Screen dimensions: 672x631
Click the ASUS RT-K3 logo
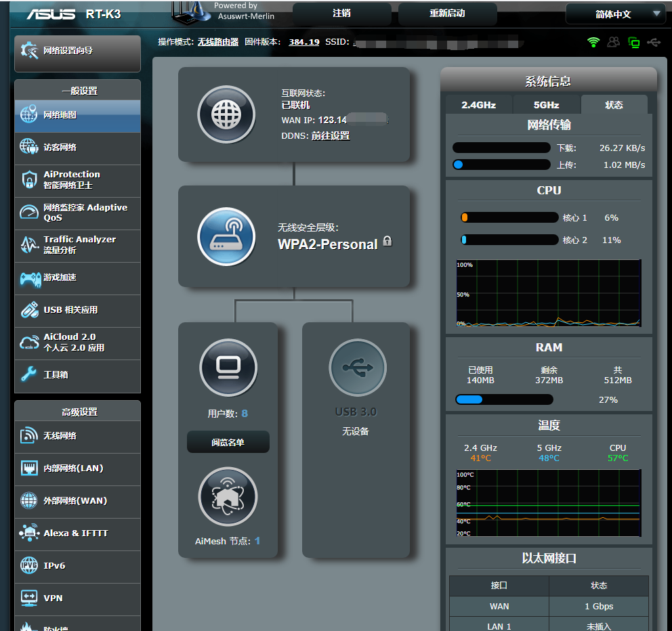point(74,14)
